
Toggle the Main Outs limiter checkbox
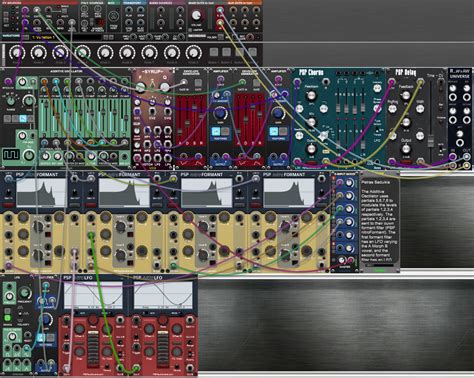[x=190, y=30]
